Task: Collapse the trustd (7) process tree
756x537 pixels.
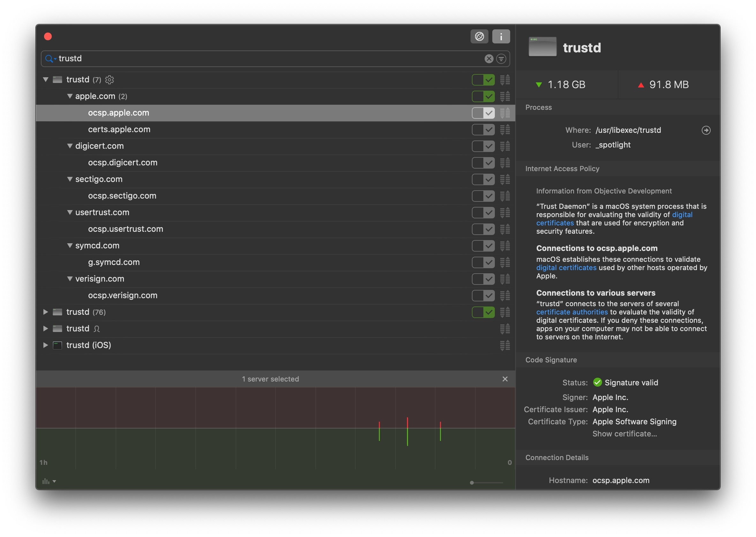Action: coord(46,80)
